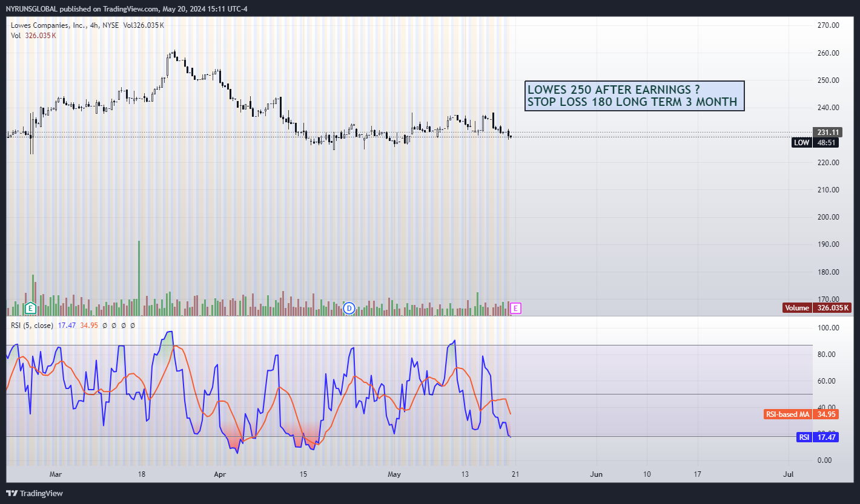
Task: Click the May label on time axis
Action: click(394, 474)
